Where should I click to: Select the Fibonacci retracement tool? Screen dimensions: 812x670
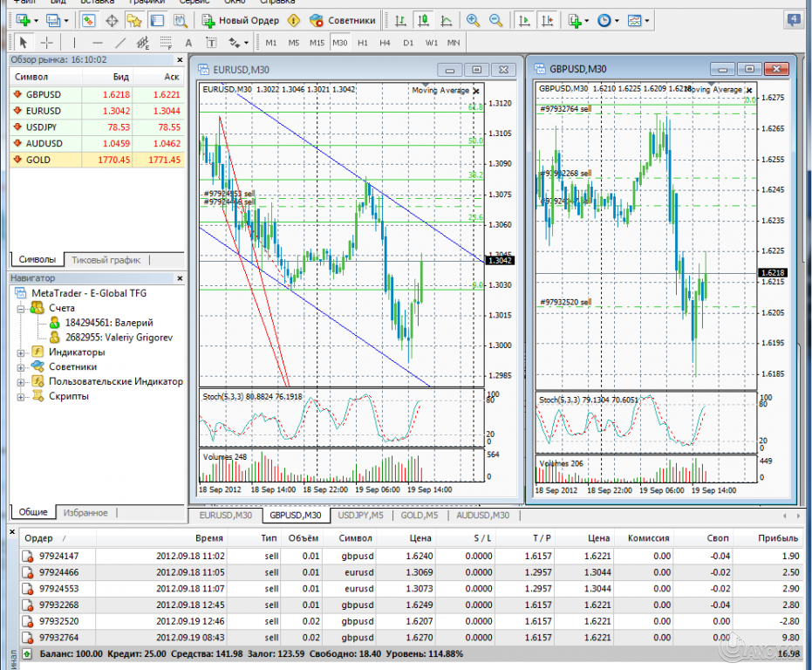pyautogui.click(x=166, y=42)
